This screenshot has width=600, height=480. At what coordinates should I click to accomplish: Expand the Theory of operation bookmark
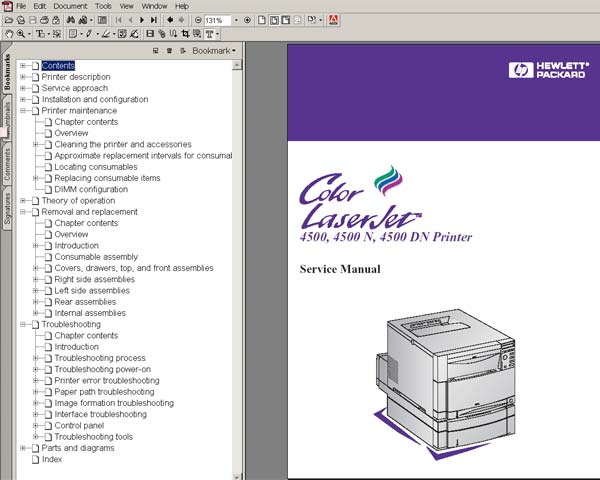(x=23, y=201)
